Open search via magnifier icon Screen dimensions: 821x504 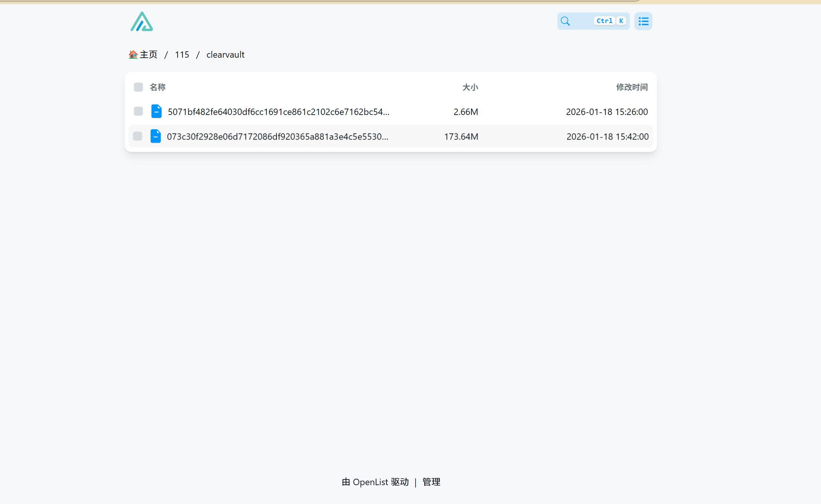click(x=565, y=21)
